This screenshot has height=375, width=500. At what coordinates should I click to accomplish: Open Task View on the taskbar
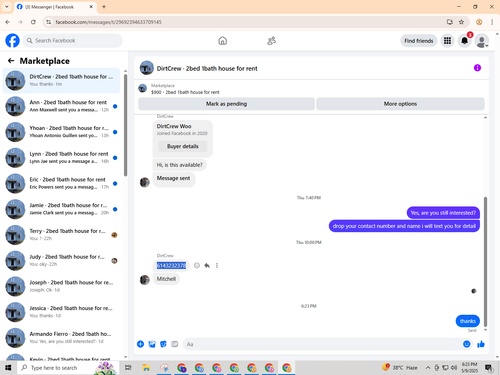128,368
